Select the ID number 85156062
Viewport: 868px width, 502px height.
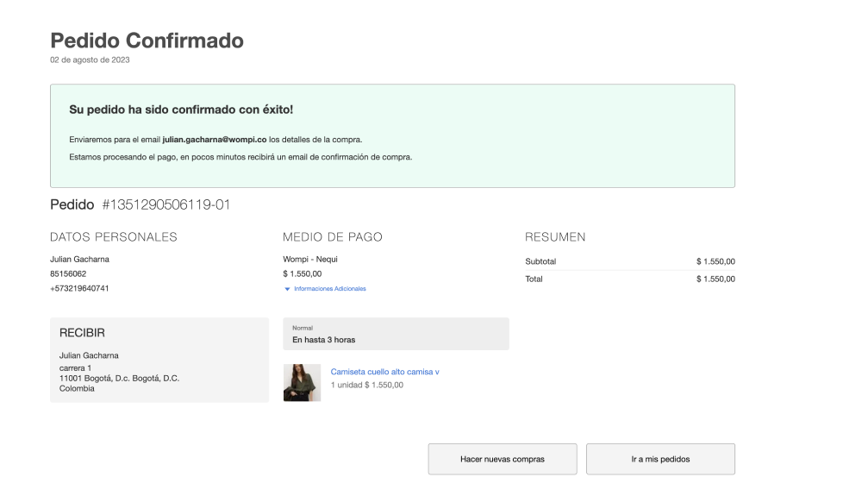click(x=68, y=274)
